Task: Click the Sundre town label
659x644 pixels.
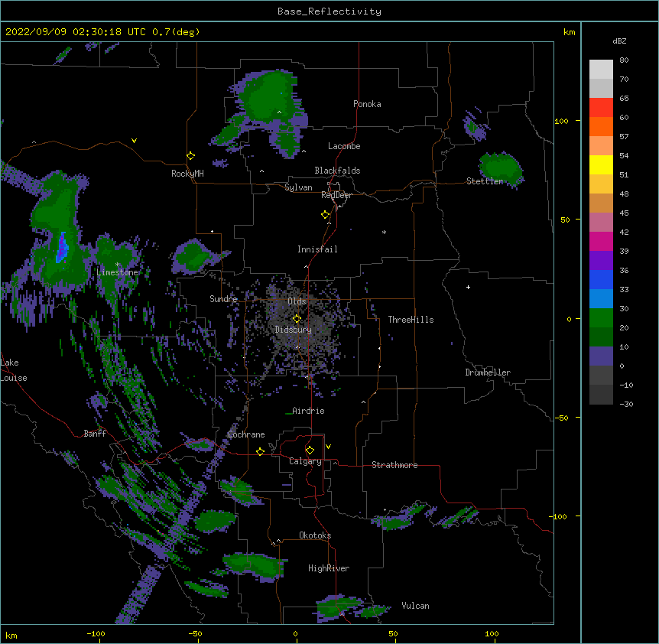Action: [223, 299]
